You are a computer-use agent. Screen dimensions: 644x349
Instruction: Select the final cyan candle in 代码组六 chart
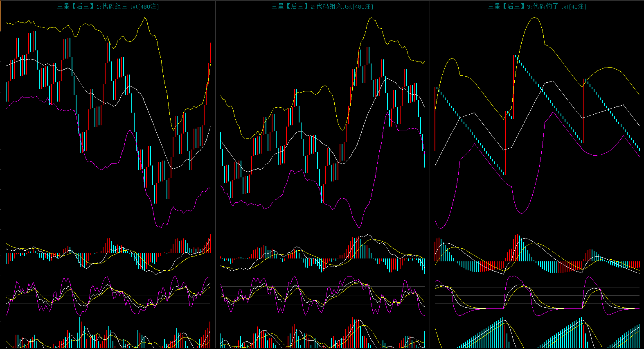coord(425,159)
